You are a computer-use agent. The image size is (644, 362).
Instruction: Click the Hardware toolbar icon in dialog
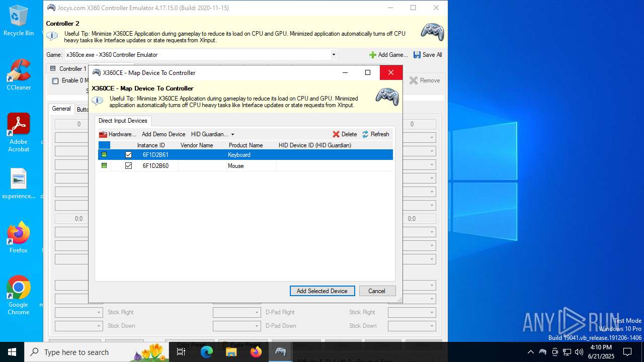pyautogui.click(x=103, y=134)
